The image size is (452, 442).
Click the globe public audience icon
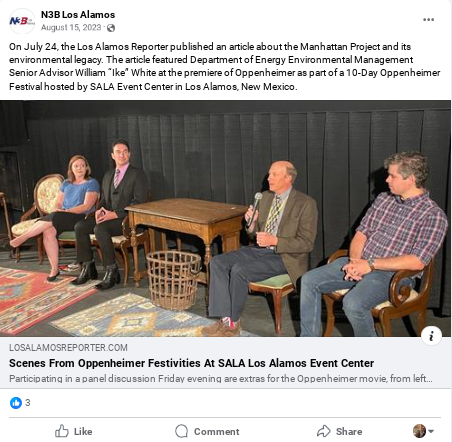(111, 28)
